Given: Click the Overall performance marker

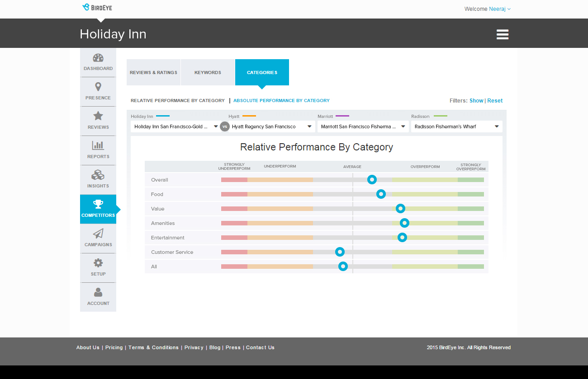Looking at the screenshot, I should [372, 179].
